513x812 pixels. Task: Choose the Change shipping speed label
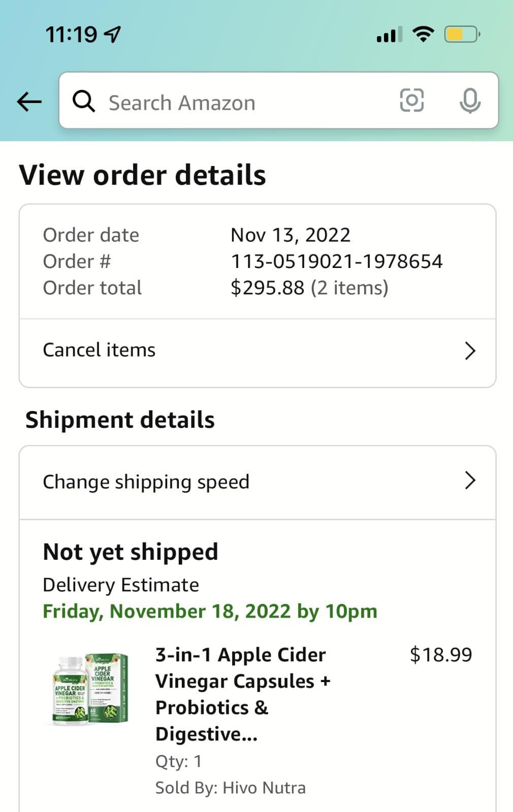146,482
